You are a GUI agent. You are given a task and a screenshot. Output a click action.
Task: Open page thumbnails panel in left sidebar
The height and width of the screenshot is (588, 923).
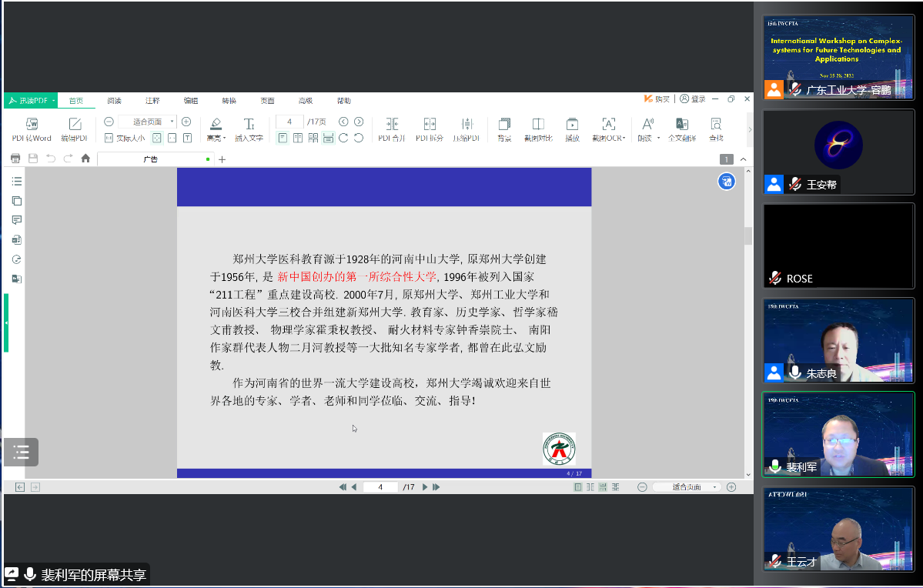pyautogui.click(x=16, y=201)
